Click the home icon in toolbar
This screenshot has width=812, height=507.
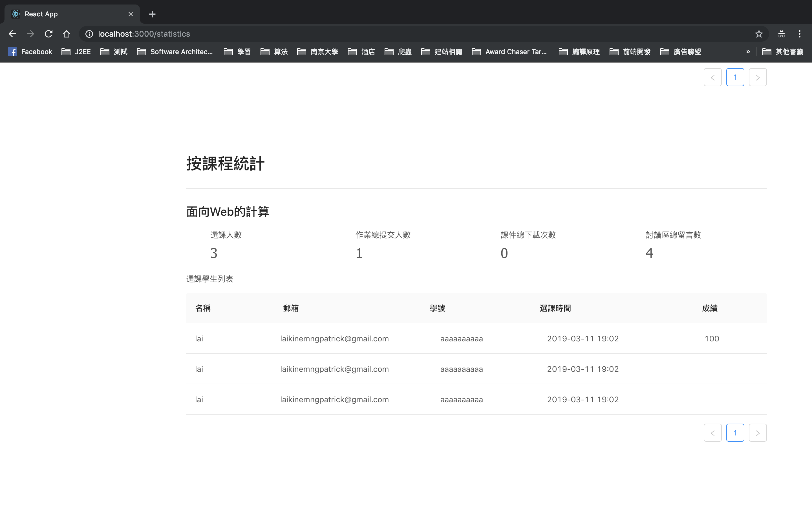[67, 34]
